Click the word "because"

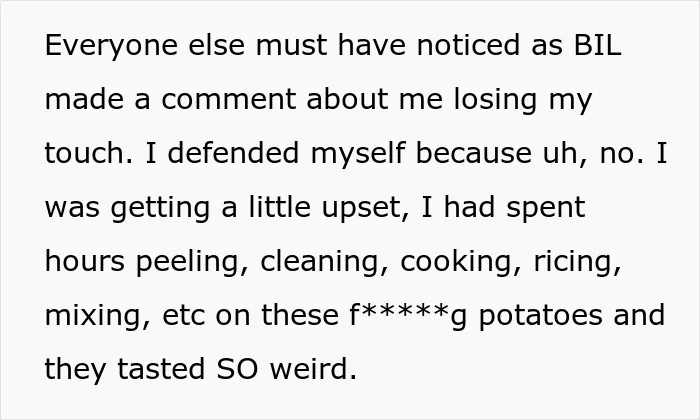(x=474, y=153)
